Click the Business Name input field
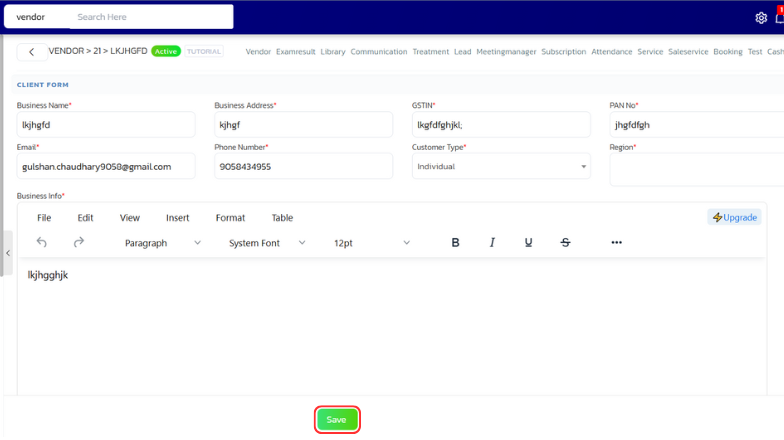Image resolution: width=784 pixels, height=440 pixels. [106, 125]
